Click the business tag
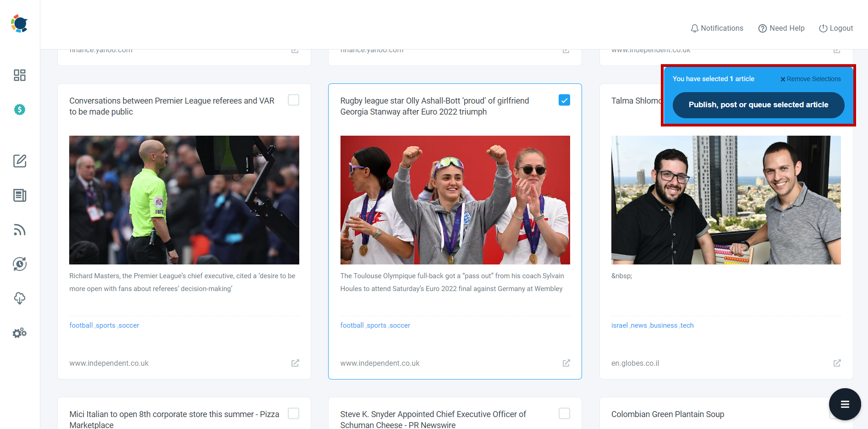Image resolution: width=868 pixels, height=429 pixels. pos(664,325)
